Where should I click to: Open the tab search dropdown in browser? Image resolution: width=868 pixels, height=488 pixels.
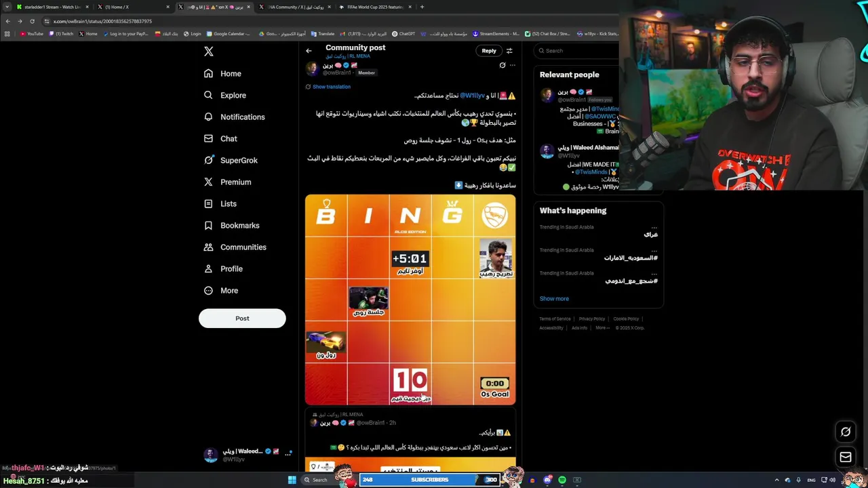click(7, 7)
